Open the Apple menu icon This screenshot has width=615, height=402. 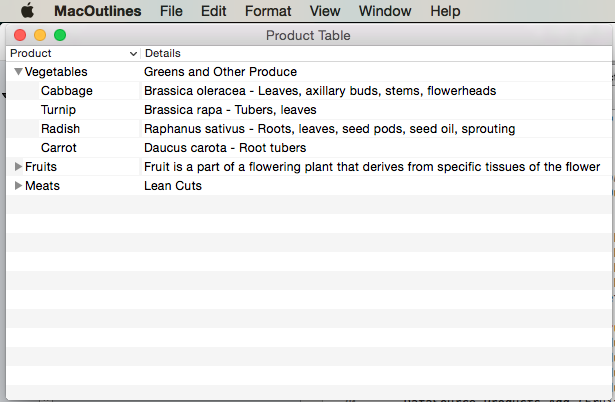click(27, 11)
